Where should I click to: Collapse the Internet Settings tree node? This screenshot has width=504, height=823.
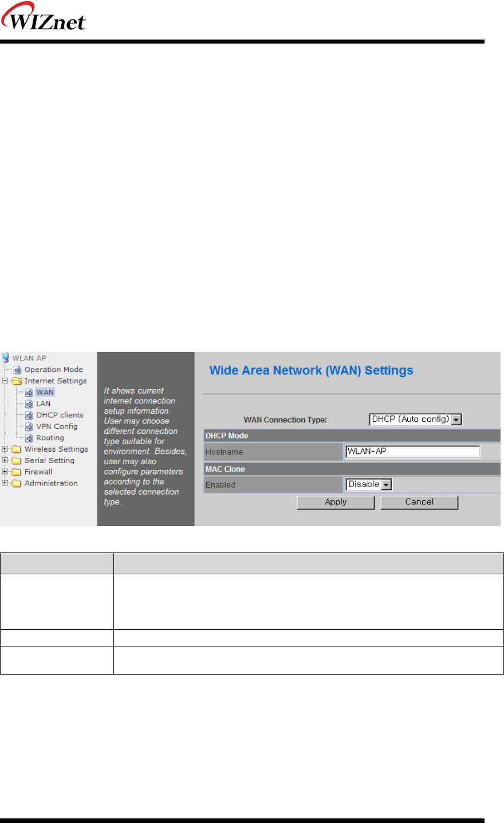5,381
